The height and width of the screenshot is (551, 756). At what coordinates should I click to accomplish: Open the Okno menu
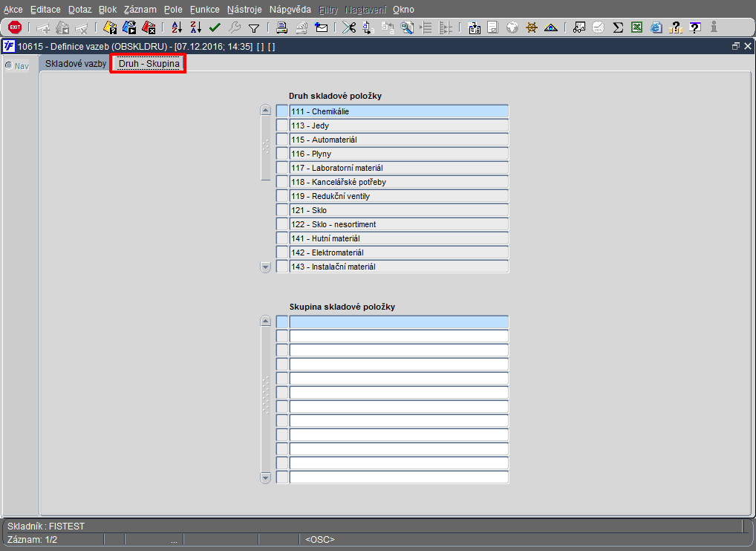403,9
